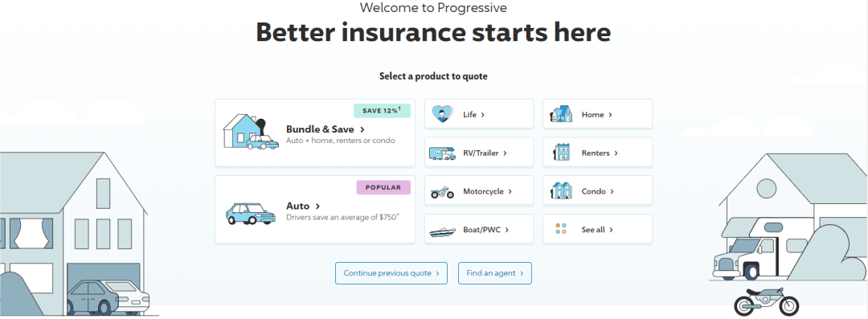Expand the chevron next to Bundle & Save
The height and width of the screenshot is (319, 868).
point(362,129)
